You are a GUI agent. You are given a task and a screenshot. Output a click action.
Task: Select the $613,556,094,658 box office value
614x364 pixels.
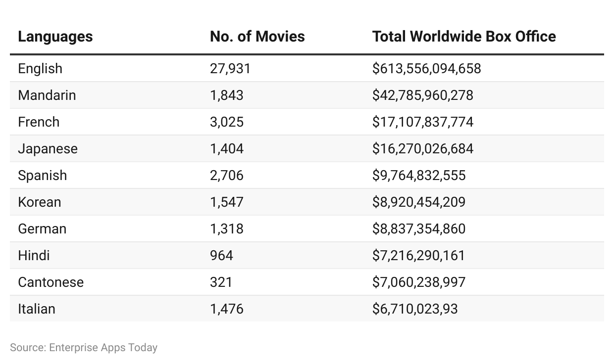click(427, 68)
